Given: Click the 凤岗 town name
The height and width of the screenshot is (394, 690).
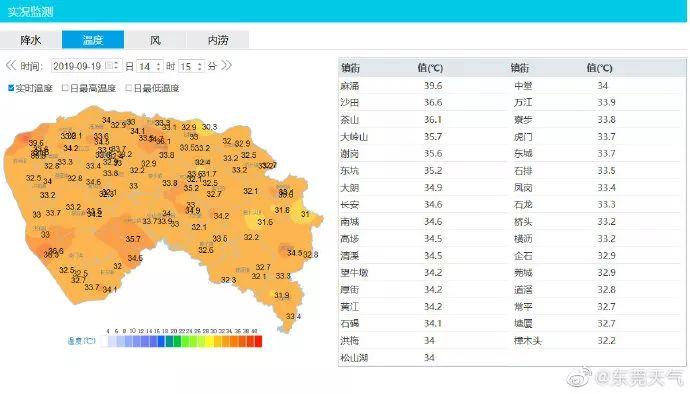Looking at the screenshot, I should tap(523, 188).
